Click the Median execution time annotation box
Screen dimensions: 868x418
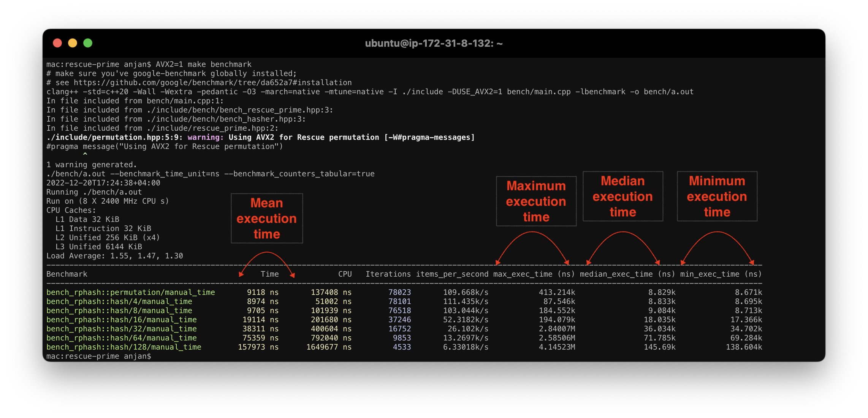tap(622, 196)
